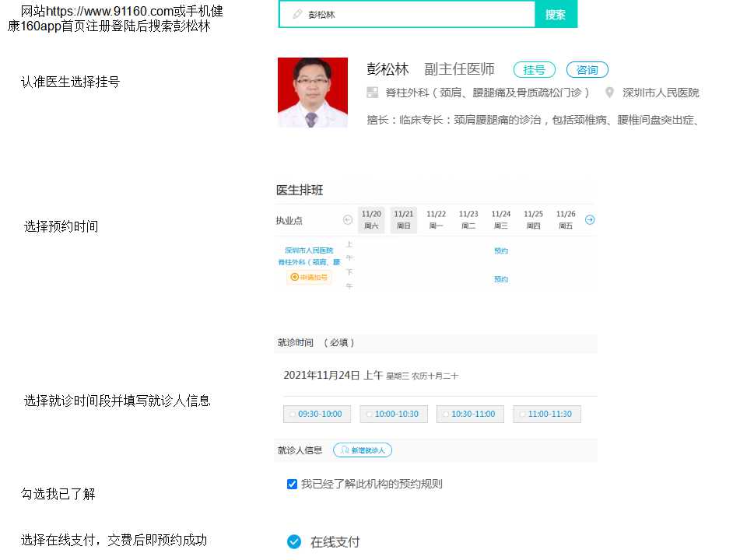Viewport: 747px width, 560px height.
Task: Select the 10:30-11:00 time slot
Action: pos(470,415)
